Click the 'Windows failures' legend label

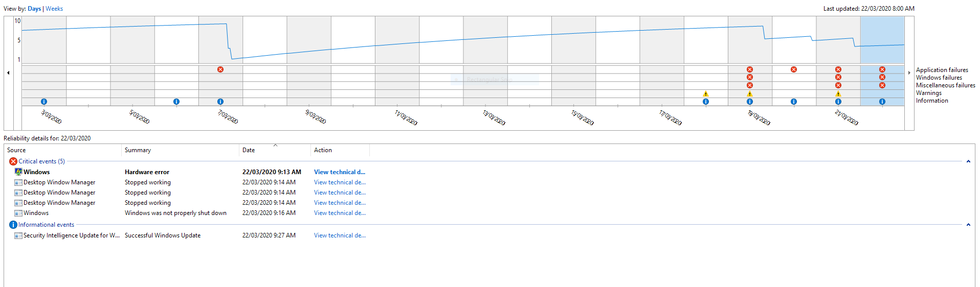point(939,78)
